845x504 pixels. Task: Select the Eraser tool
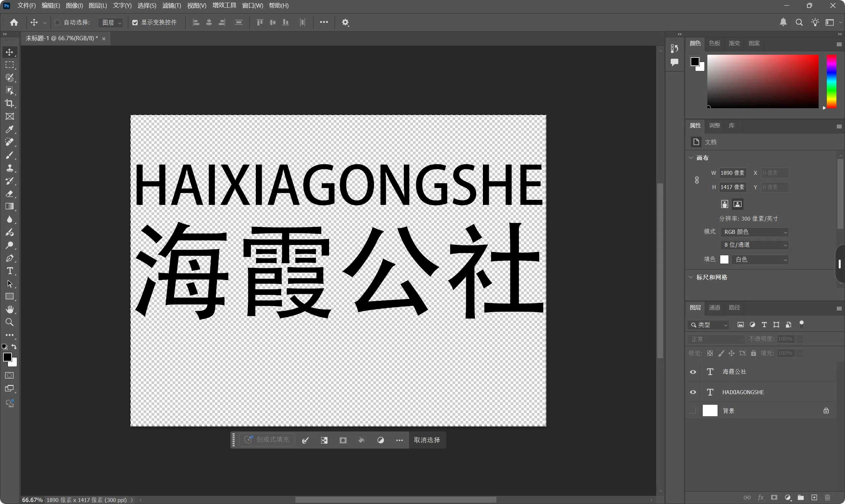click(10, 194)
